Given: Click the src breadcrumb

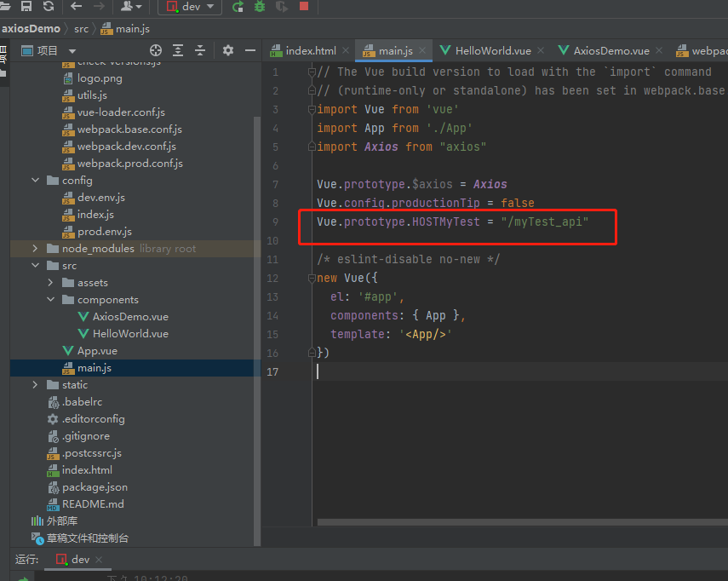Looking at the screenshot, I should [x=81, y=29].
